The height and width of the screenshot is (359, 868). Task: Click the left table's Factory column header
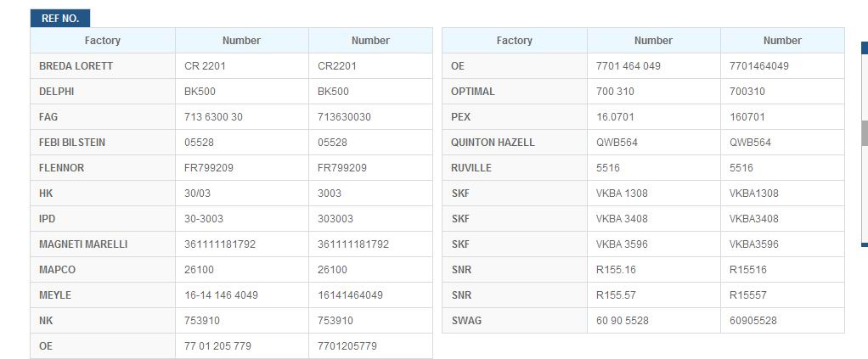tap(103, 41)
